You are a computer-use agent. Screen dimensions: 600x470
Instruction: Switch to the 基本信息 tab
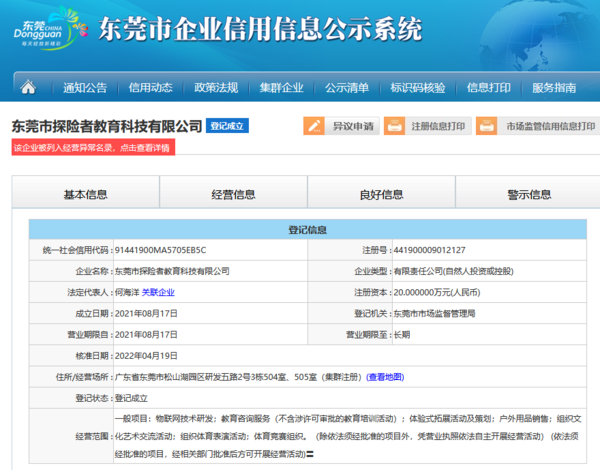coord(86,194)
